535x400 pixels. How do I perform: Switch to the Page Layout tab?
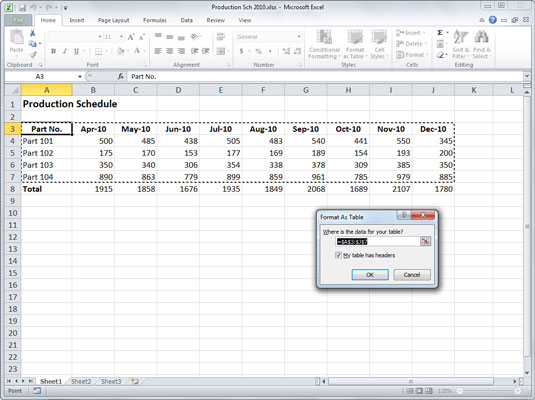(114, 20)
